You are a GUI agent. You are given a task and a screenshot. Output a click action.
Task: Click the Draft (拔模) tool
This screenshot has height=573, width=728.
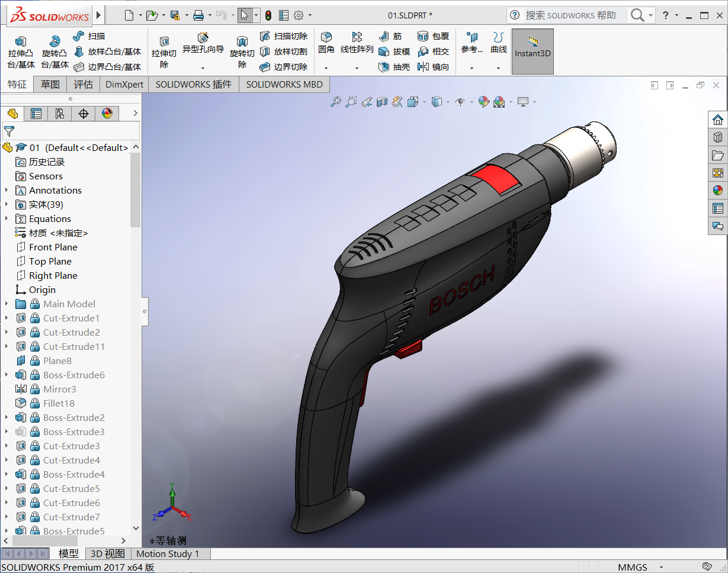point(394,51)
